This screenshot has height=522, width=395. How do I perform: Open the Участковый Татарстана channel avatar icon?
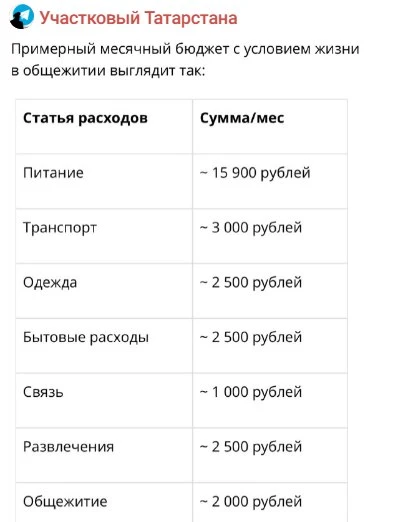click(x=22, y=17)
